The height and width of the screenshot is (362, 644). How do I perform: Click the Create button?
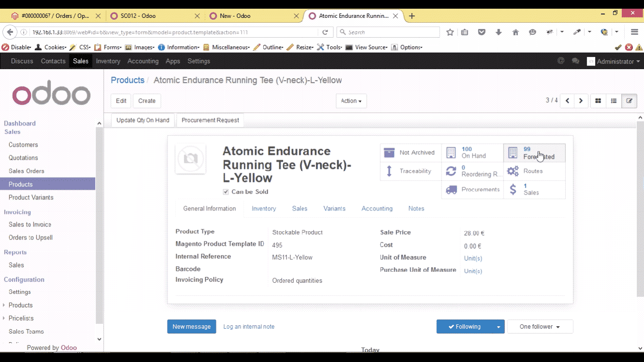(x=147, y=101)
